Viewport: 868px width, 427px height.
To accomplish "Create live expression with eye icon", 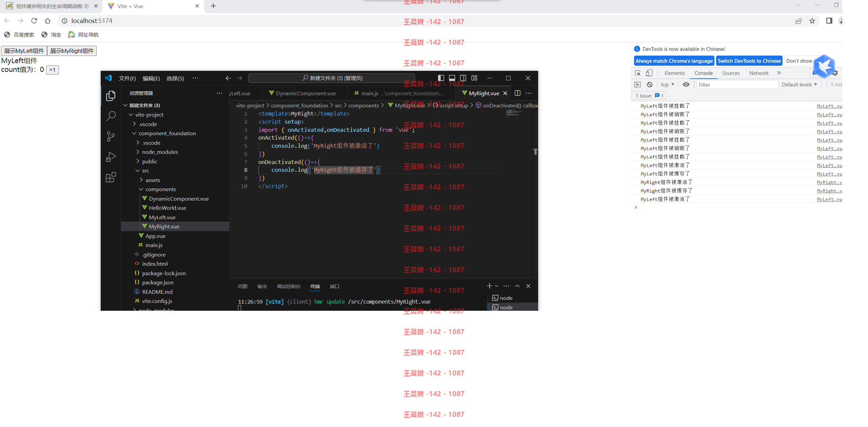I will [x=686, y=85].
